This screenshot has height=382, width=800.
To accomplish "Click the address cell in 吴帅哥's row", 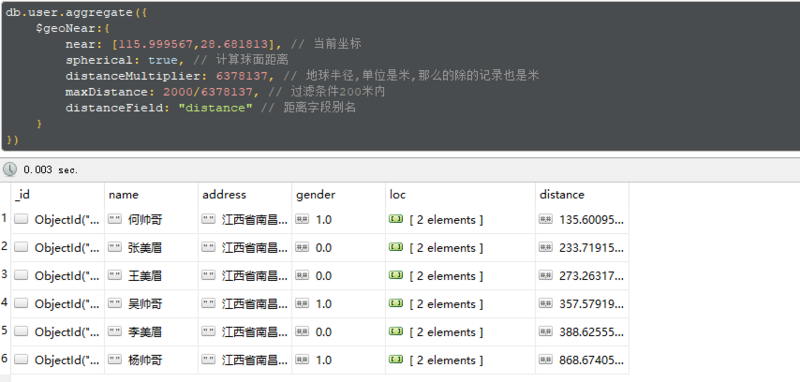I will tap(245, 304).
